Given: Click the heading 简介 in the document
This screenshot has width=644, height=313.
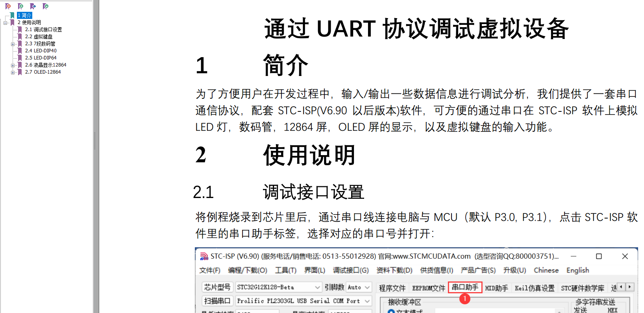Looking at the screenshot, I should pyautogui.click(x=286, y=65).
